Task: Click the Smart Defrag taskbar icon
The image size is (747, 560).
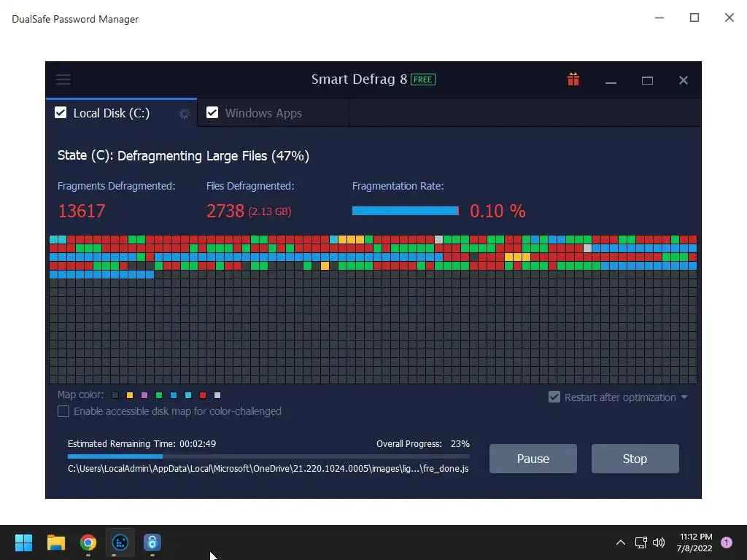Action: pyautogui.click(x=120, y=542)
